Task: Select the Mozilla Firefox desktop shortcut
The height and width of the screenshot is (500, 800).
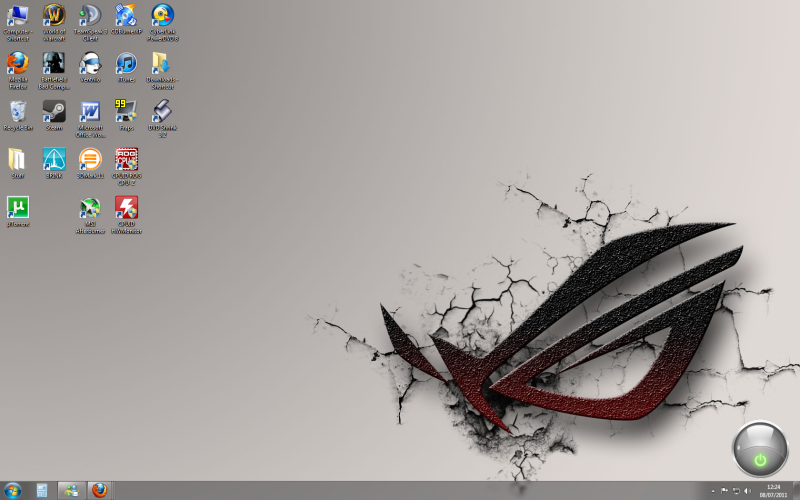Action: pyautogui.click(x=18, y=70)
